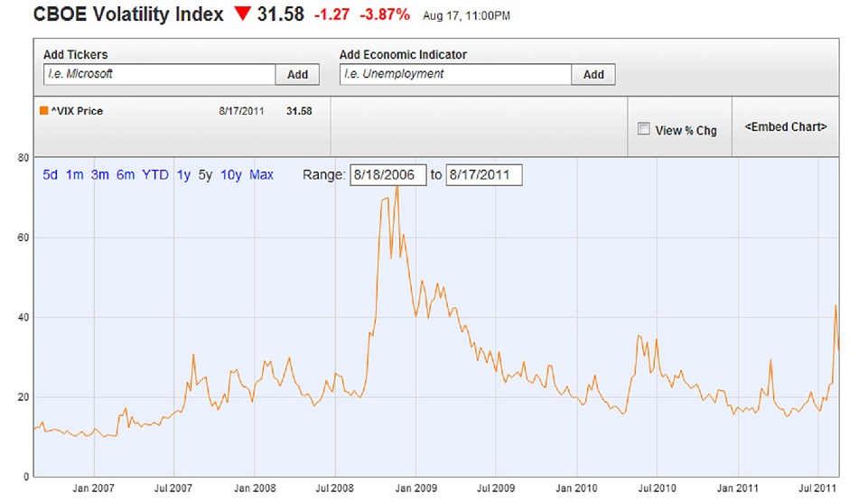
Task: Click the Jan 2009 x-axis label
Action: click(415, 488)
